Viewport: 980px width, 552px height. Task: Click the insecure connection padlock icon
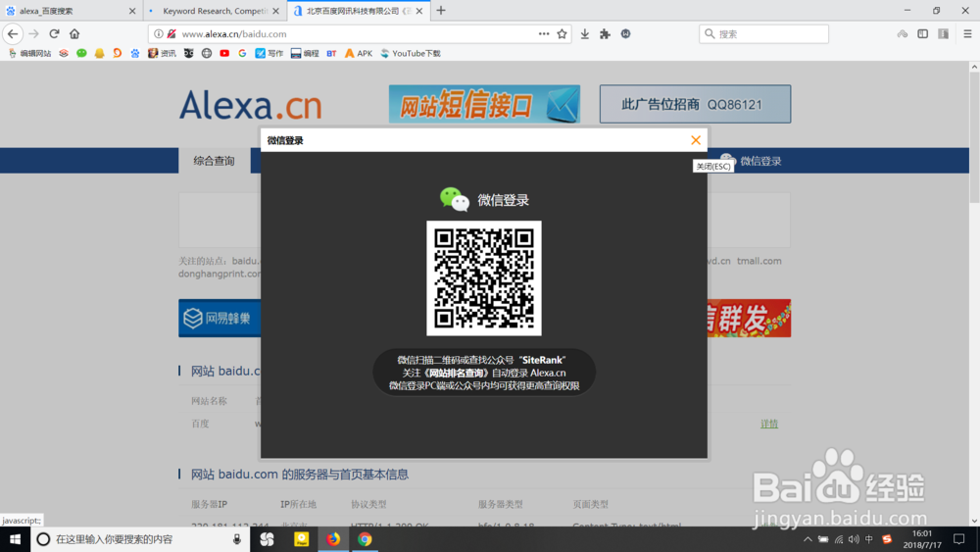(x=171, y=33)
